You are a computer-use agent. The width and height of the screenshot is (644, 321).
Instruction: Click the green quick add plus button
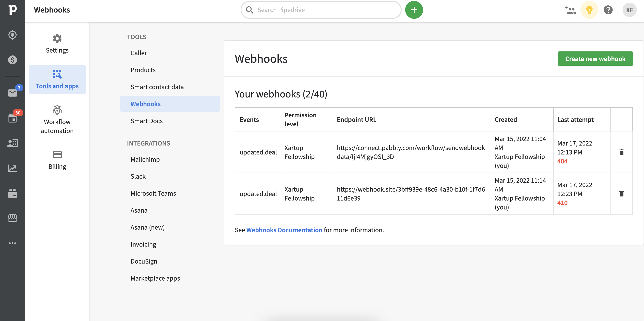pos(414,10)
